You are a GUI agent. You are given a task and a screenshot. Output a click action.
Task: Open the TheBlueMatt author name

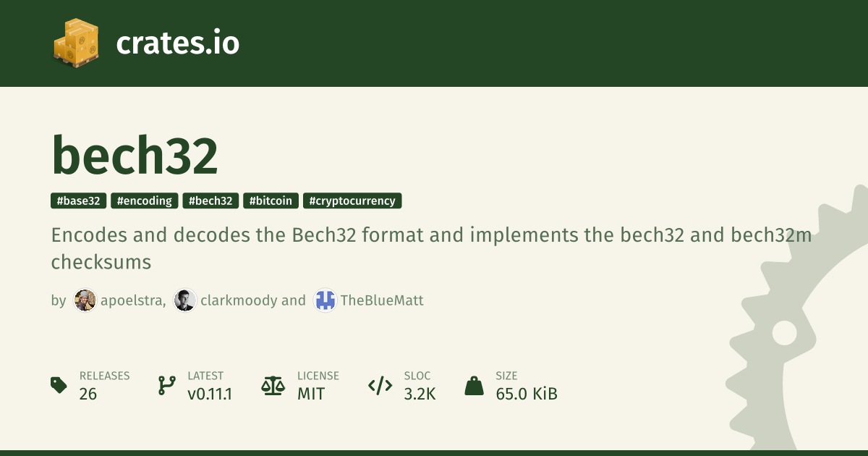click(x=382, y=300)
